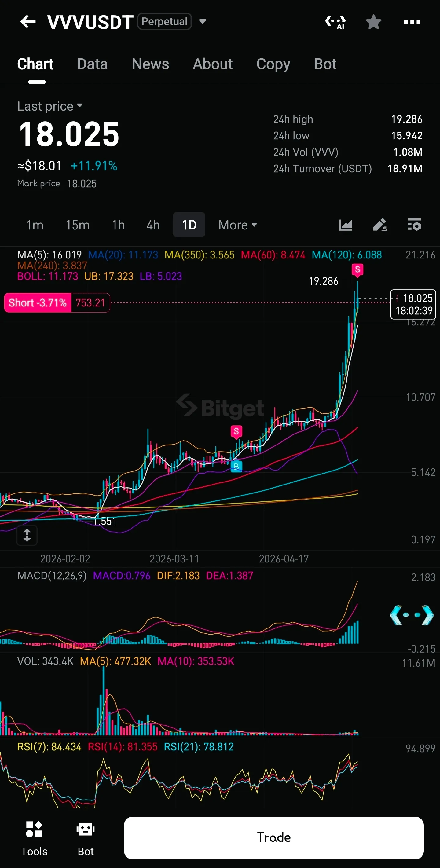Tap the back arrow icon
440x868 pixels.
click(x=28, y=22)
